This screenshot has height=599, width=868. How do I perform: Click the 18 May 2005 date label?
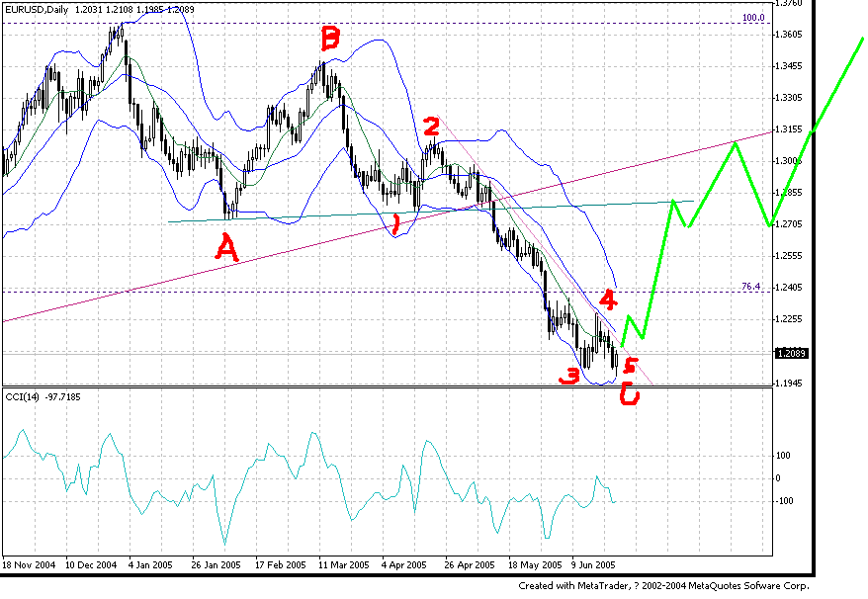coord(535,565)
